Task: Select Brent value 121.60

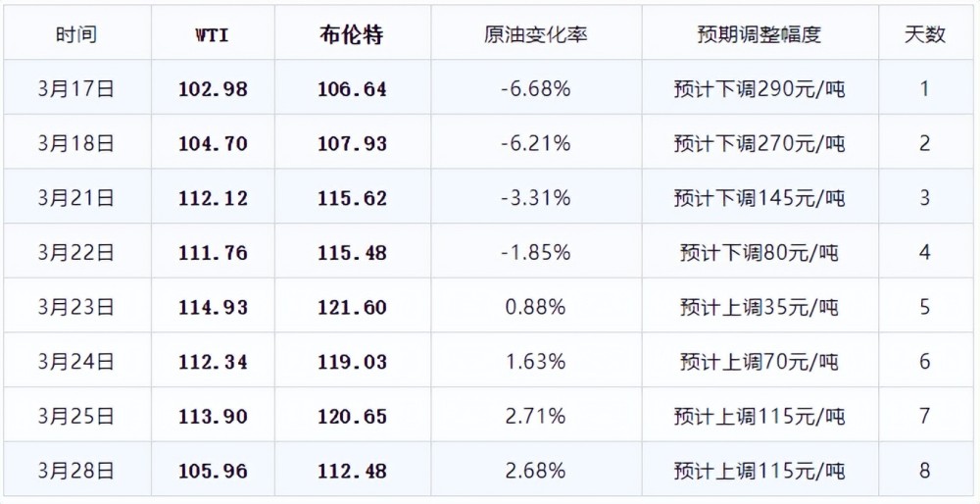Action: pyautogui.click(x=353, y=308)
